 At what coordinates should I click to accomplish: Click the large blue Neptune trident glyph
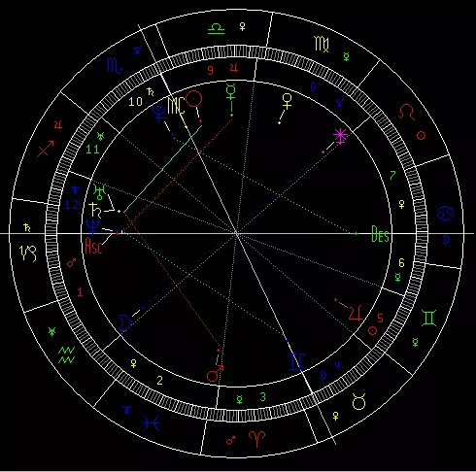92,226
